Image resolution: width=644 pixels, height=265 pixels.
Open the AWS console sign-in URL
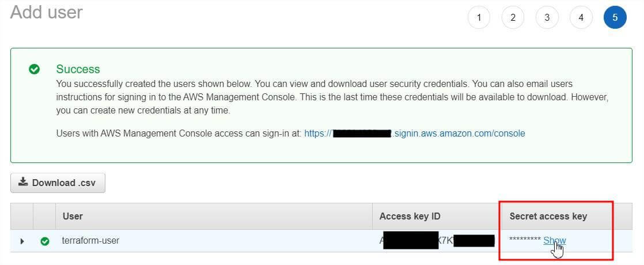[414, 133]
